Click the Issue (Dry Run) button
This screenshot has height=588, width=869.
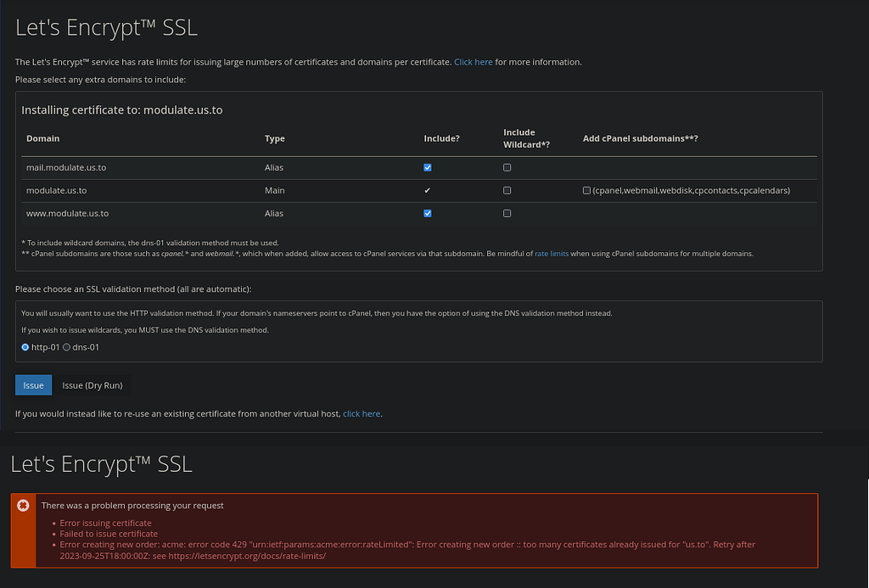click(x=92, y=384)
